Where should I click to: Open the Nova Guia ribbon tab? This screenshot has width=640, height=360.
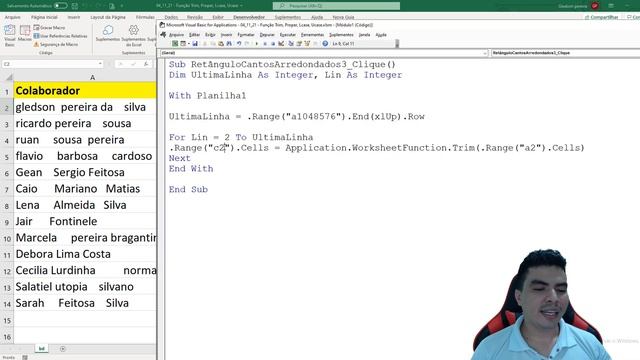coord(343,17)
